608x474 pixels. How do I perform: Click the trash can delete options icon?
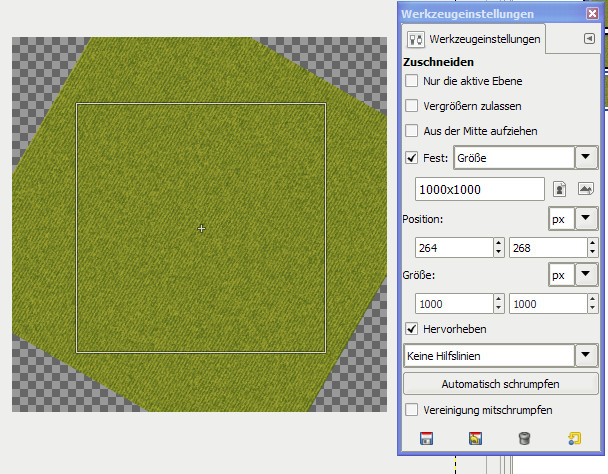523,438
